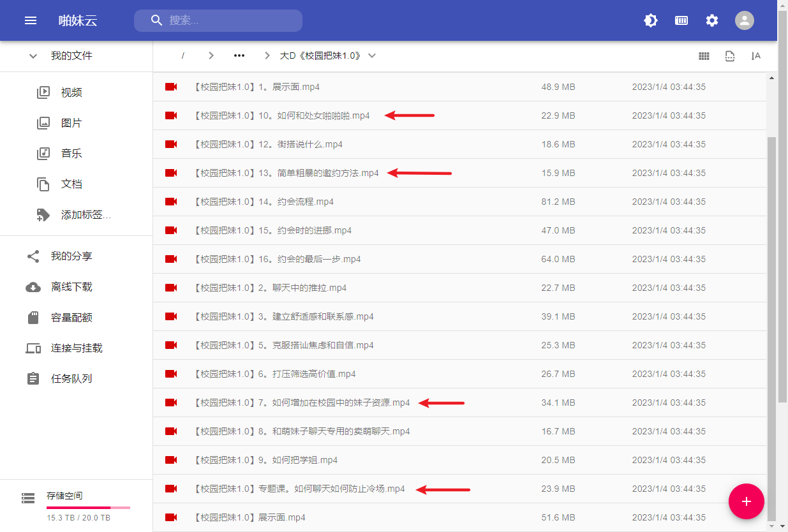Toggle dark mode with brightness icon
The image size is (788, 532).
click(x=650, y=20)
